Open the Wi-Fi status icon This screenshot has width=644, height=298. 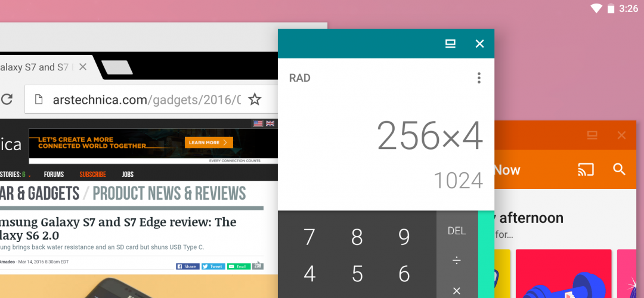pyautogui.click(x=596, y=8)
